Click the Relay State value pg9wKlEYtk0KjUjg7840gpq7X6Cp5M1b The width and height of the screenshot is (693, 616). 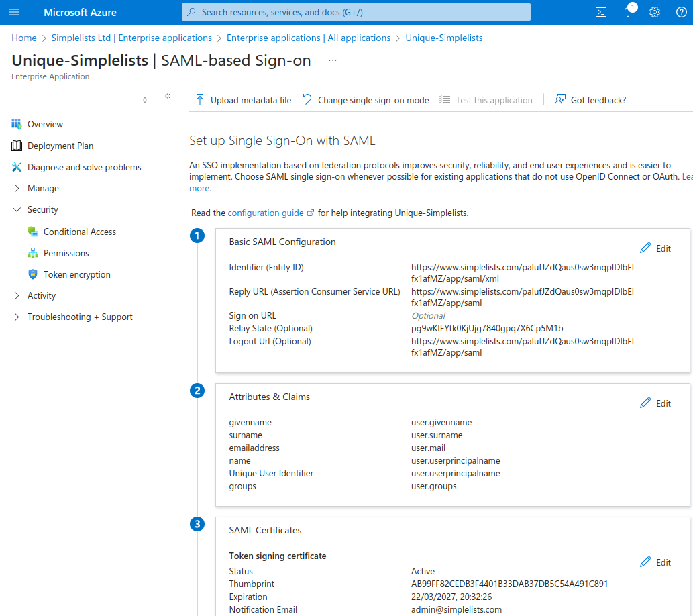coord(487,329)
